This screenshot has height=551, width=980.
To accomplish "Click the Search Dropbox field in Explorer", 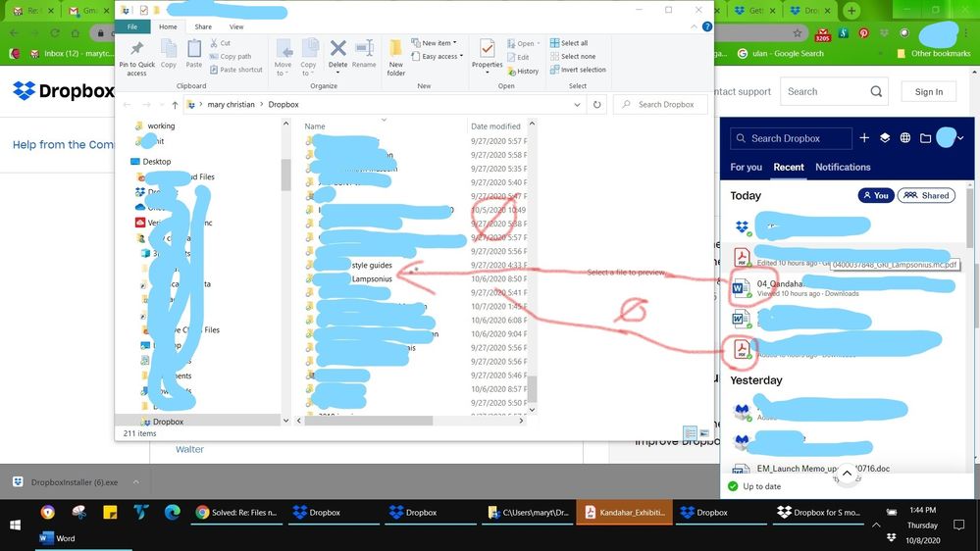I will coord(660,105).
